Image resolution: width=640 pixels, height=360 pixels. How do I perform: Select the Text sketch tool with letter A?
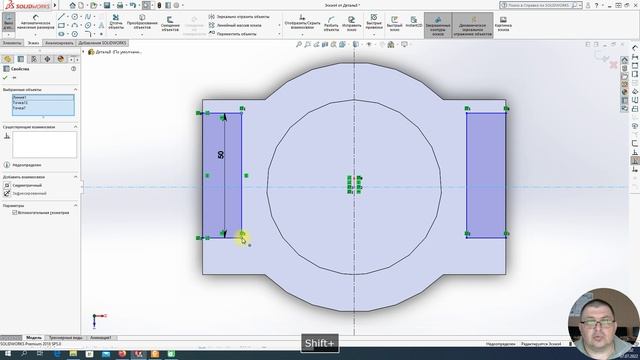[101, 25]
